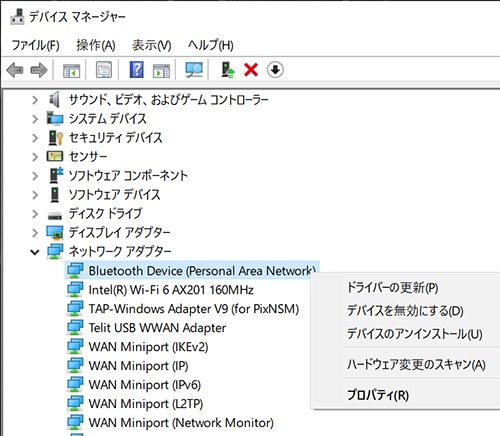Click the Intel(R) Wi-Fi 6 AX201 adapter icon

pos(75,289)
